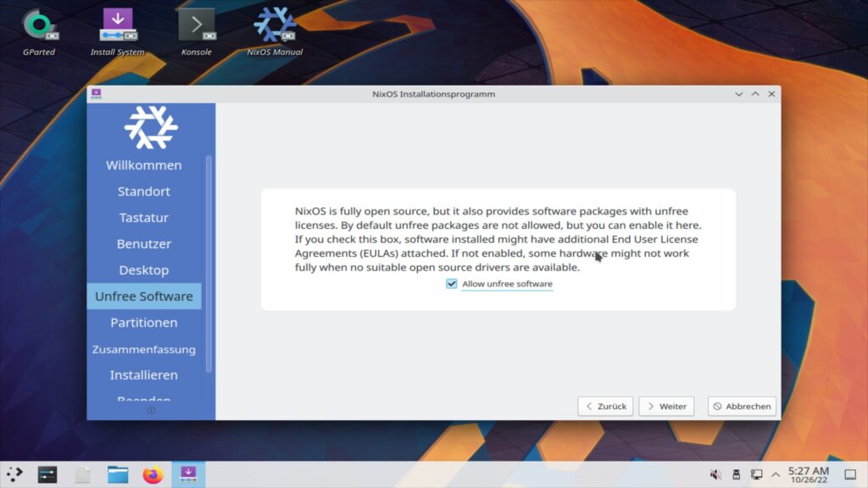Screen dimensions: 868x488
Task: Click the Weiter button
Action: [666, 406]
